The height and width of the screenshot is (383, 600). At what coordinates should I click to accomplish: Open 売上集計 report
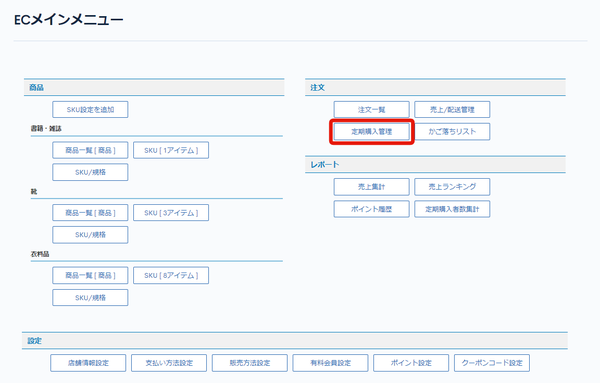(x=372, y=187)
